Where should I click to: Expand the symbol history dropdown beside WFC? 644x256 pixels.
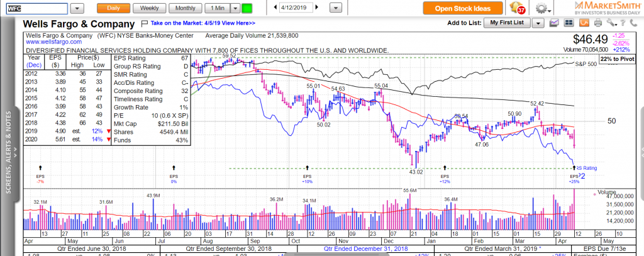pos(77,8)
